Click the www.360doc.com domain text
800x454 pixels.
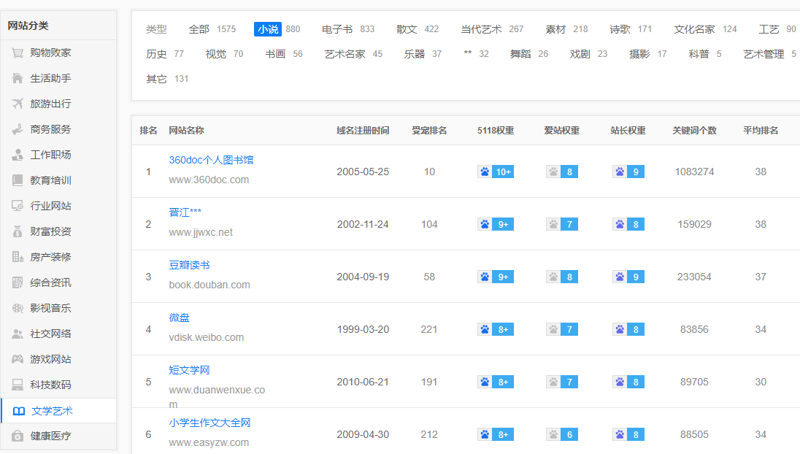click(209, 180)
